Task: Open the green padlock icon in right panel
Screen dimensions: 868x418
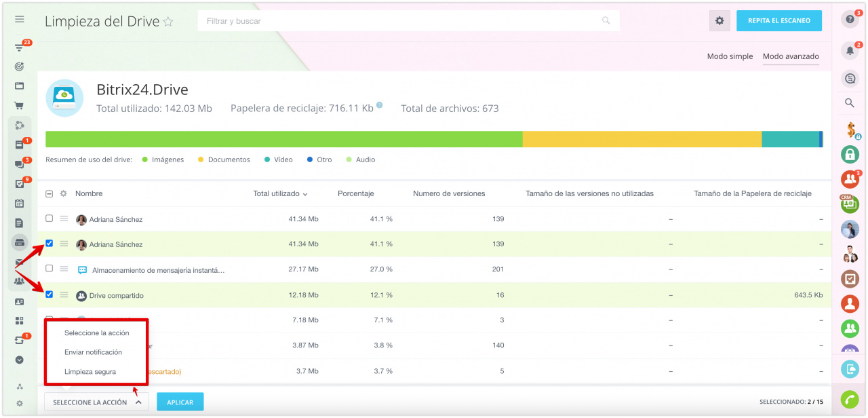Action: pyautogui.click(x=850, y=154)
